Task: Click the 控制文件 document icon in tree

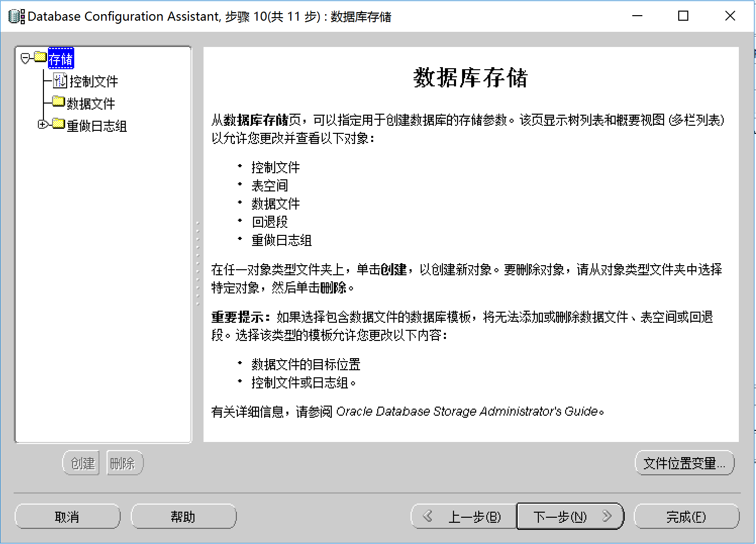Action: pos(60,80)
